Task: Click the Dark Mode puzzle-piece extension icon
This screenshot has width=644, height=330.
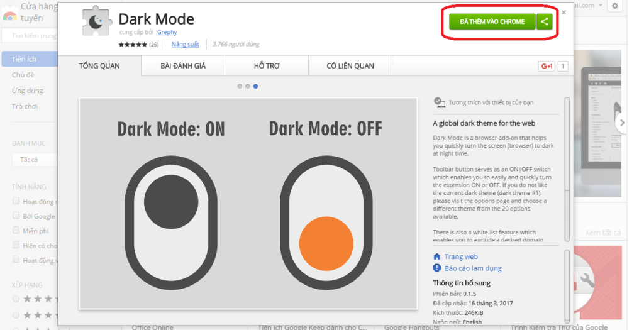Action: click(96, 21)
